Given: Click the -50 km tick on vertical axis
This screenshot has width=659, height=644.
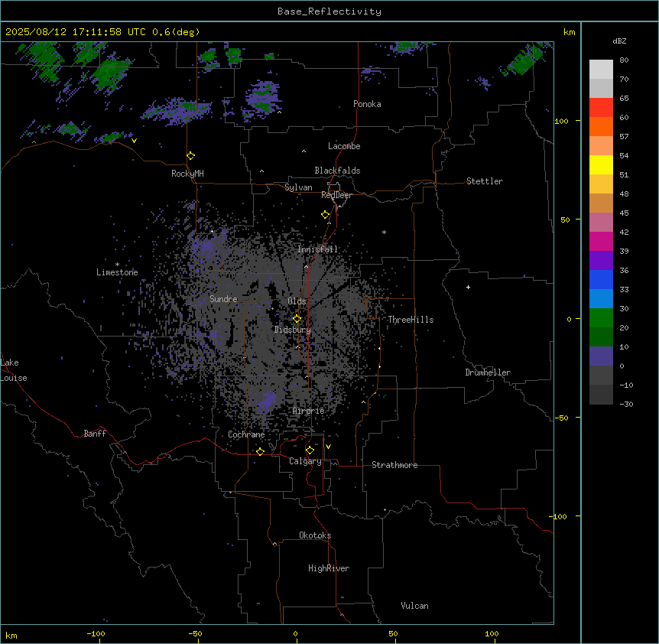Looking at the screenshot, I should pos(561,418).
